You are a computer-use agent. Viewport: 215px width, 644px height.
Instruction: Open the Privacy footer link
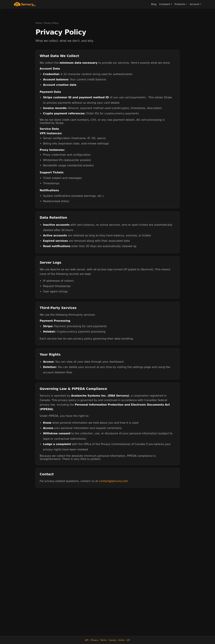pos(94,640)
